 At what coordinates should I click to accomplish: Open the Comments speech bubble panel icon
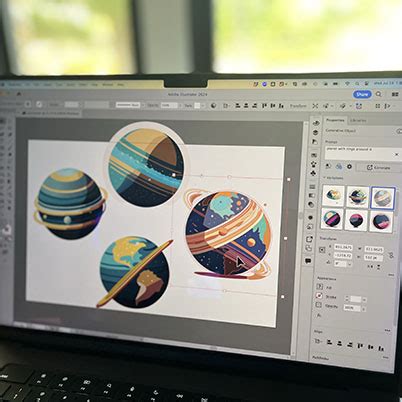(x=308, y=261)
